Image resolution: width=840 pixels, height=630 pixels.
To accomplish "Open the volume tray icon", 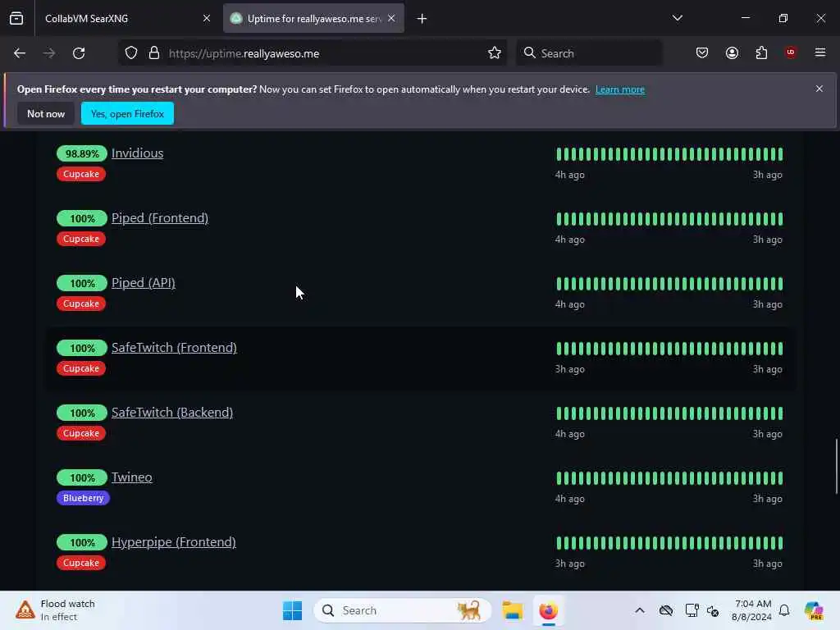I will point(713,610).
